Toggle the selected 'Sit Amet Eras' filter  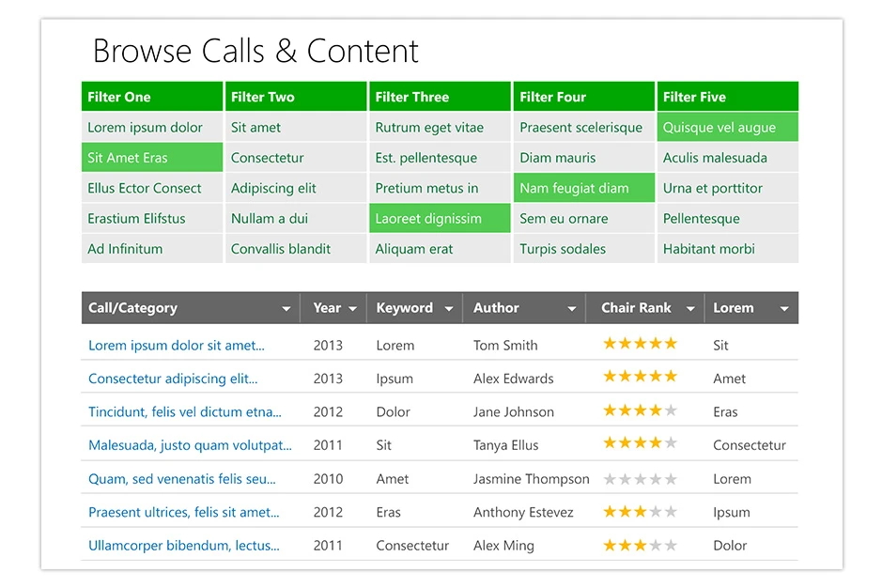click(x=152, y=158)
